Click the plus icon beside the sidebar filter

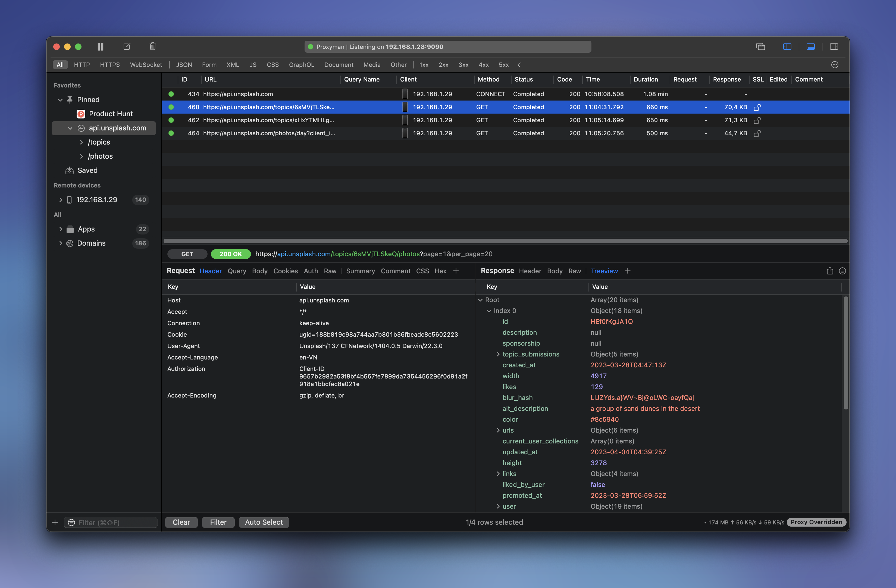[55, 523]
